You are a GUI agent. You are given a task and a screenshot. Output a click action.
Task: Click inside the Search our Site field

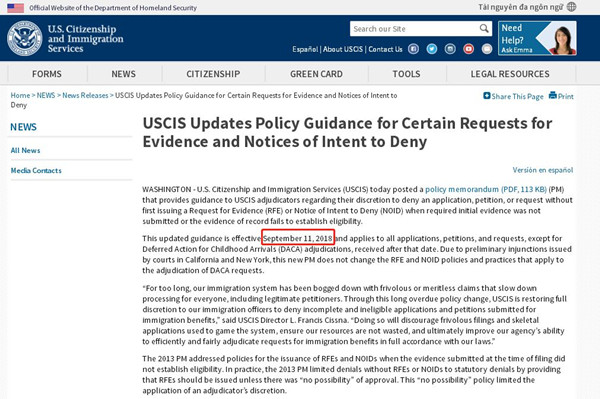click(414, 29)
